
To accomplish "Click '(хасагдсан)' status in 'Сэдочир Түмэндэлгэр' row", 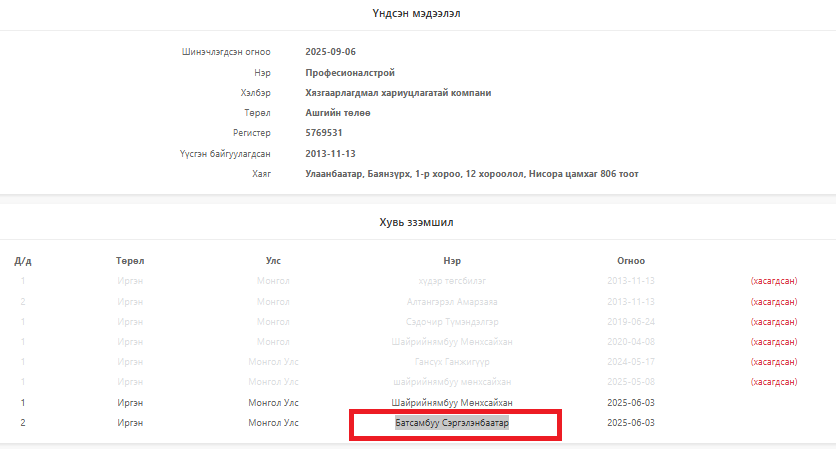I will [774, 322].
